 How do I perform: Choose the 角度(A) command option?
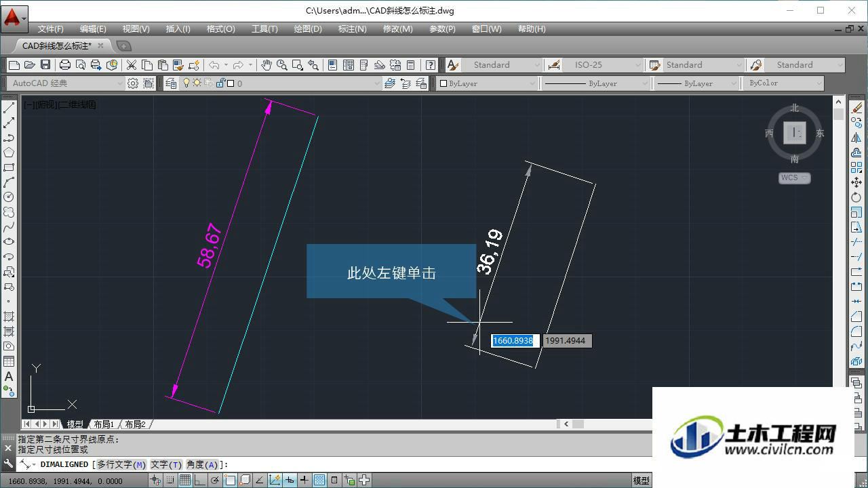(x=202, y=464)
